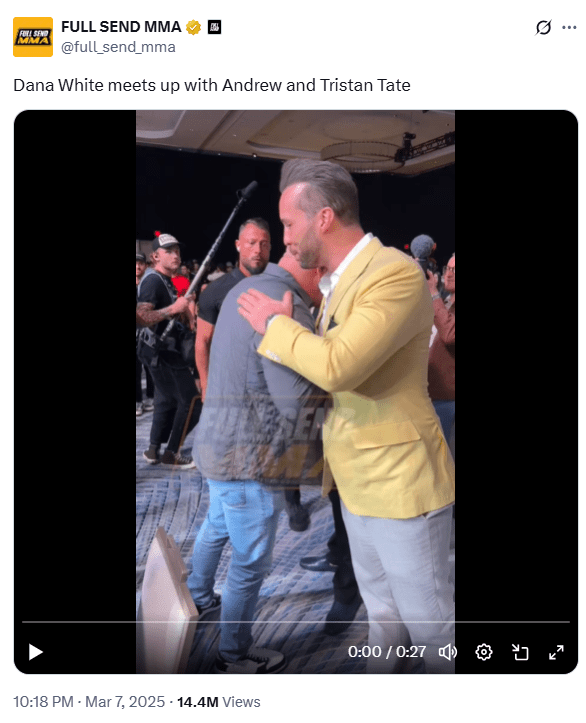The image size is (586, 723).
Task: Open the FULL SEND MMA display name
Action: pos(121,27)
